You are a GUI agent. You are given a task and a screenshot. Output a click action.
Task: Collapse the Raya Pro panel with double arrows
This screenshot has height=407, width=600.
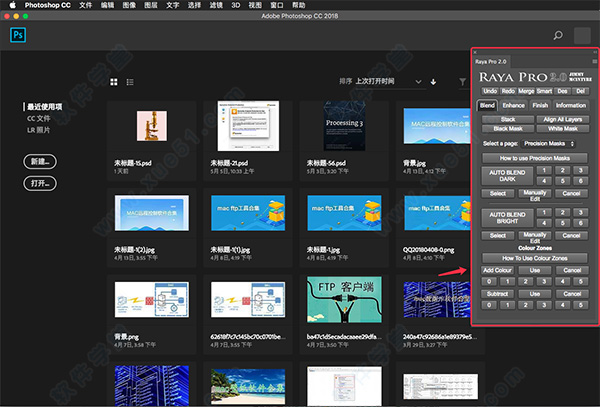595,52
